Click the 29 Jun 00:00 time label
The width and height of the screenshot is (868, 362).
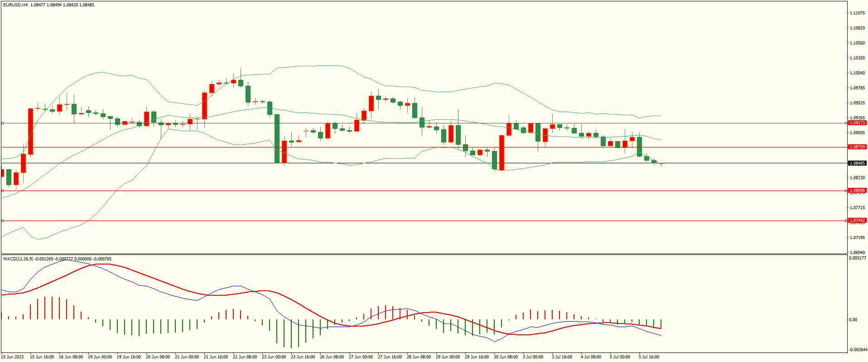coord(448,357)
